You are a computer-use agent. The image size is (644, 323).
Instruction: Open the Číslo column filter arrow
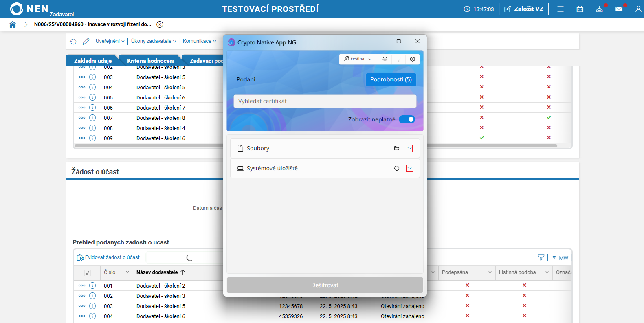click(x=127, y=272)
